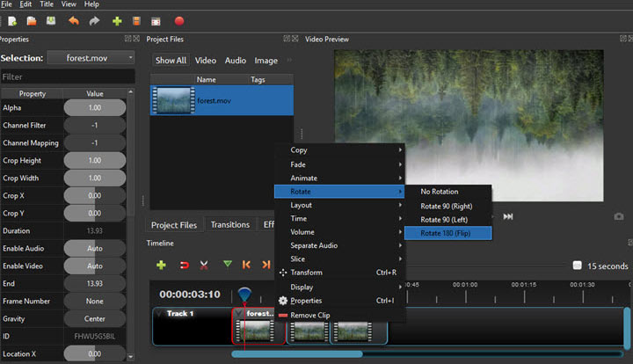Toggle snapping with the red magnet icon
633x364 pixels.
tap(184, 264)
